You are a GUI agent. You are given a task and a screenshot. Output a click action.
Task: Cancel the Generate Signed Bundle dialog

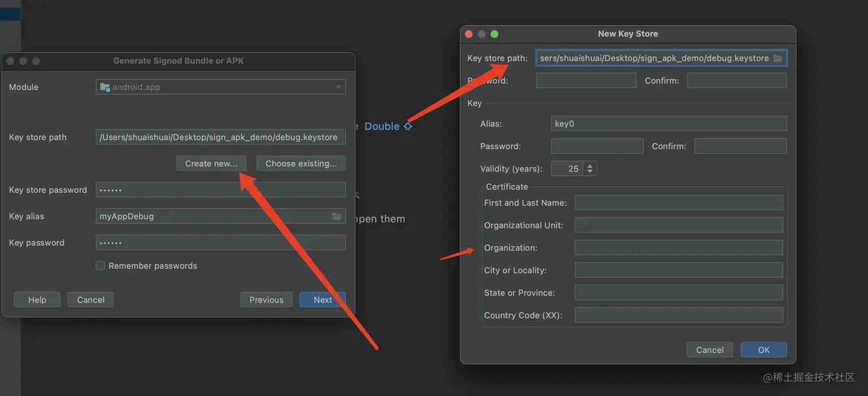coord(91,300)
